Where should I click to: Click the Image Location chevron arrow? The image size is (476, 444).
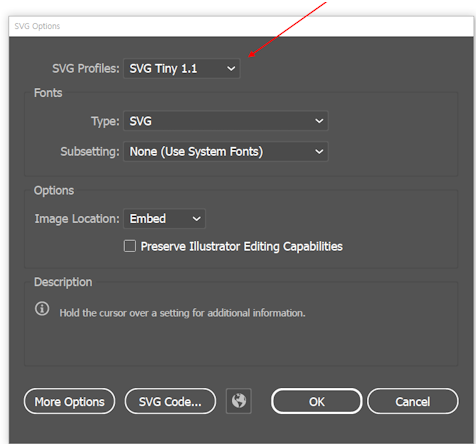click(x=197, y=219)
